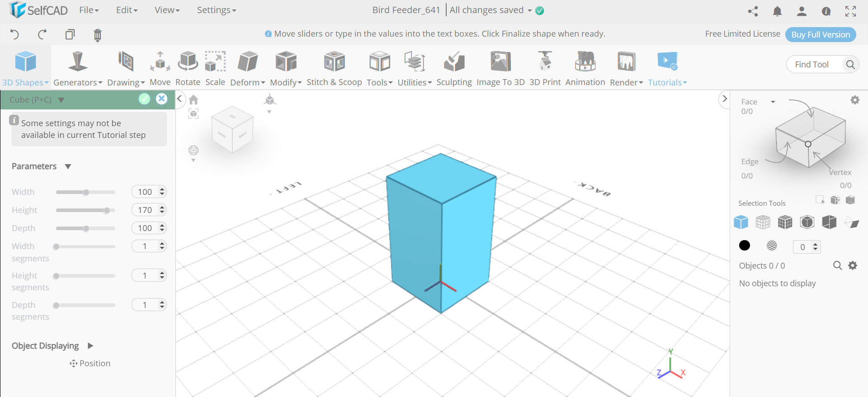This screenshot has width=868, height=397.
Task: Open the user account icon
Action: point(802,11)
